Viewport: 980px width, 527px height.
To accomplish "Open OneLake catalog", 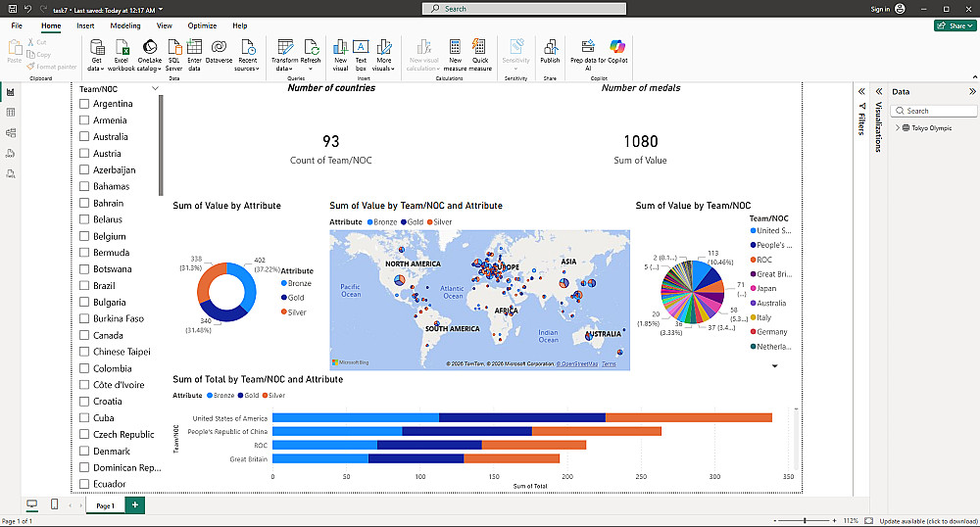I will tap(149, 55).
